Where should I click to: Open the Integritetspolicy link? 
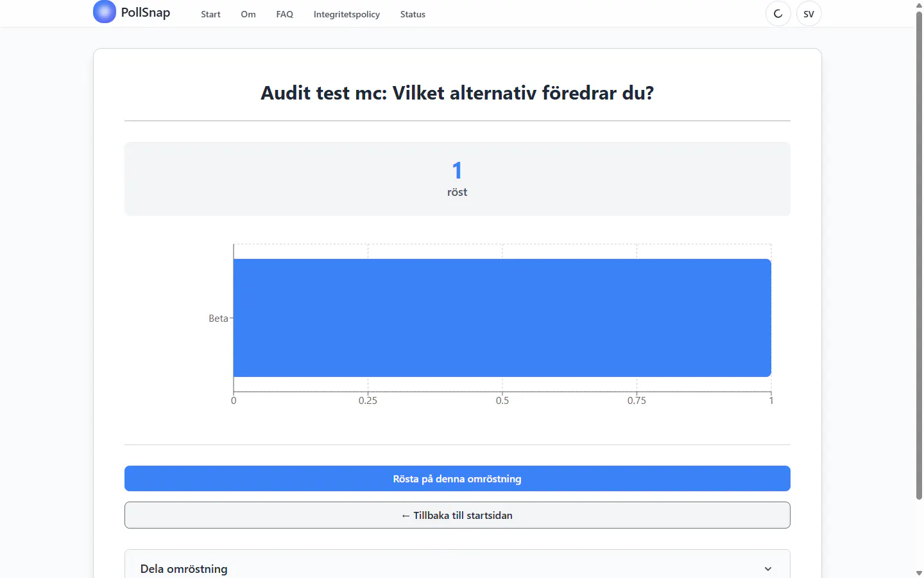tap(346, 14)
